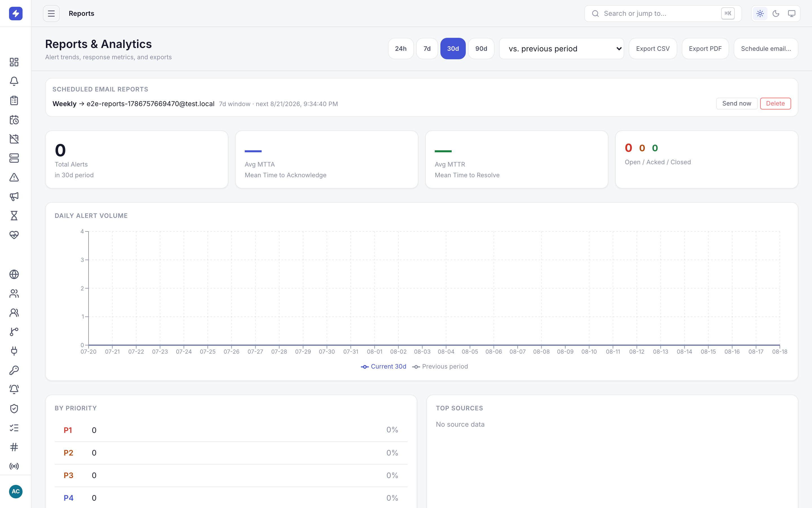The image size is (812, 508).
Task: Click the Reports breadcrumb title
Action: coord(81,14)
